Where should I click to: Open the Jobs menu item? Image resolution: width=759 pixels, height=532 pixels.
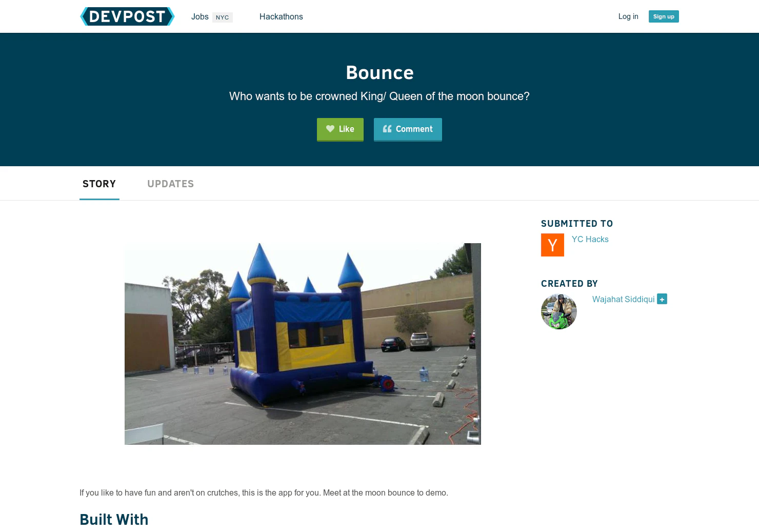(200, 16)
